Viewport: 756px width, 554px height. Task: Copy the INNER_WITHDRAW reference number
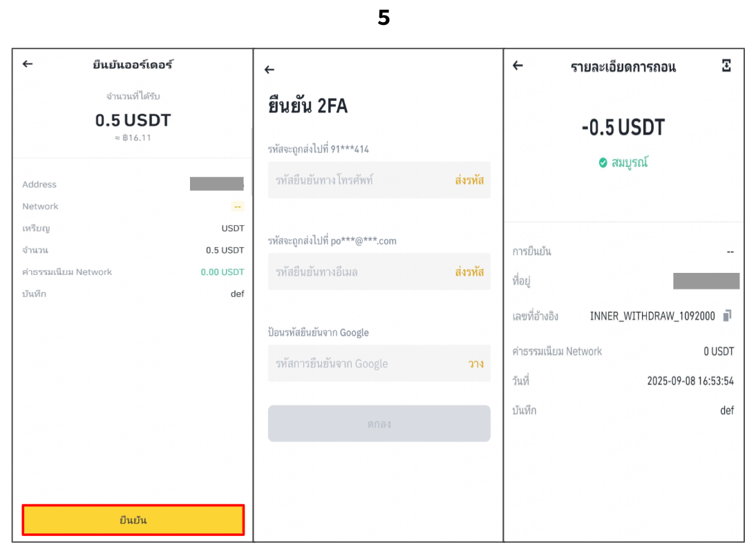727,316
